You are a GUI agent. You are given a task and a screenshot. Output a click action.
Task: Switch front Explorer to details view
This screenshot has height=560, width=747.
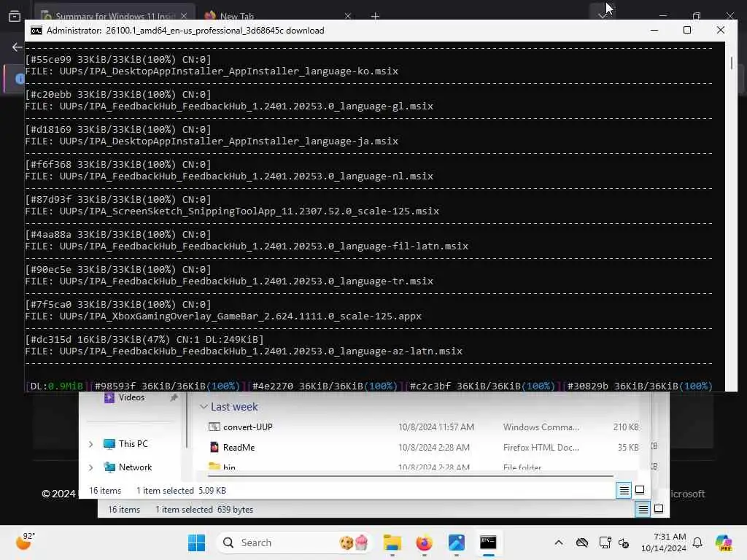click(624, 490)
